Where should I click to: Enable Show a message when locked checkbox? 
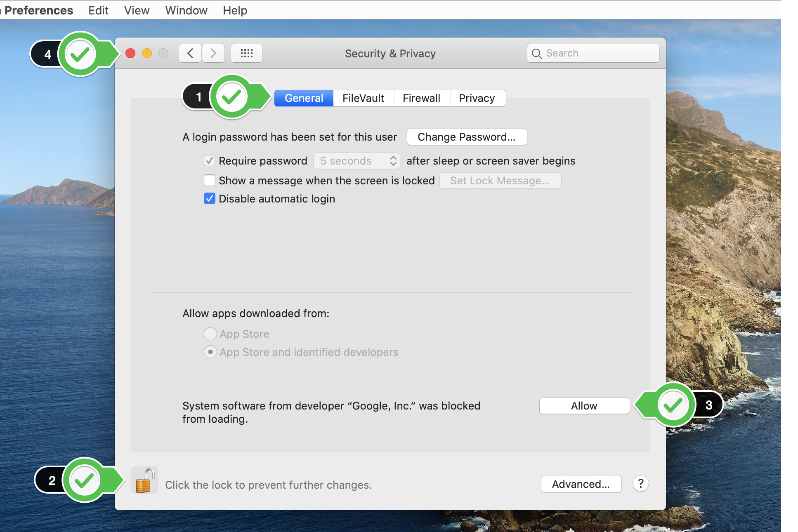[210, 180]
